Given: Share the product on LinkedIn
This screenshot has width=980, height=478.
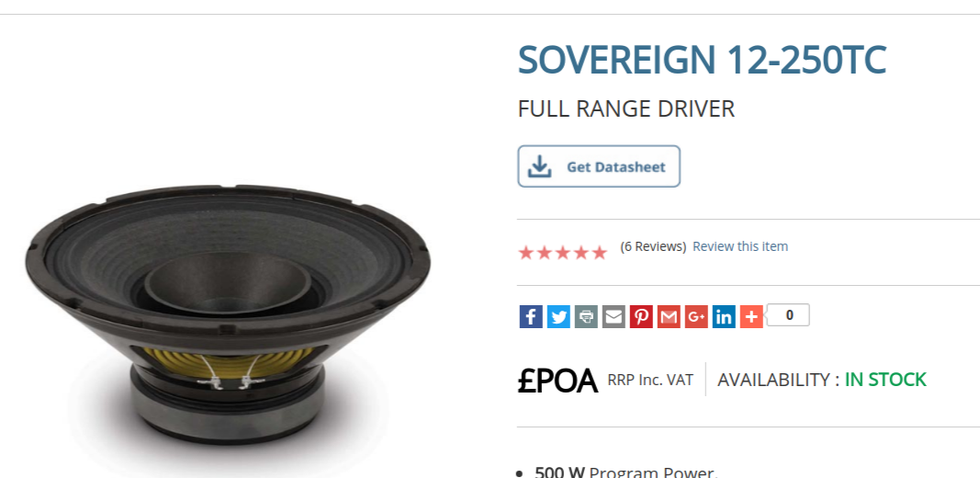Looking at the screenshot, I should pyautogui.click(x=723, y=316).
